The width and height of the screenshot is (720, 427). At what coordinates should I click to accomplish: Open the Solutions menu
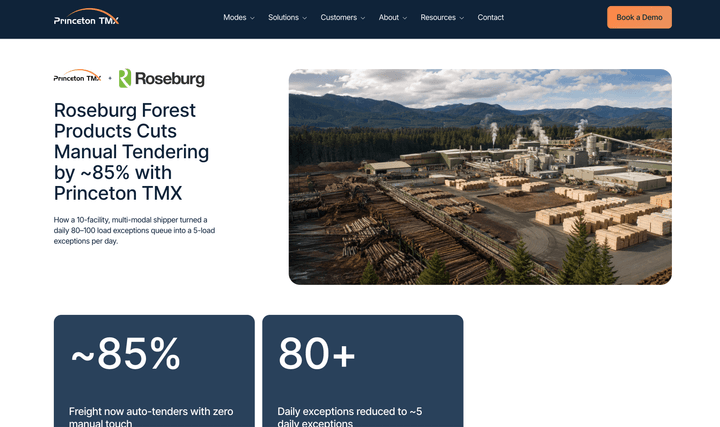(x=283, y=17)
